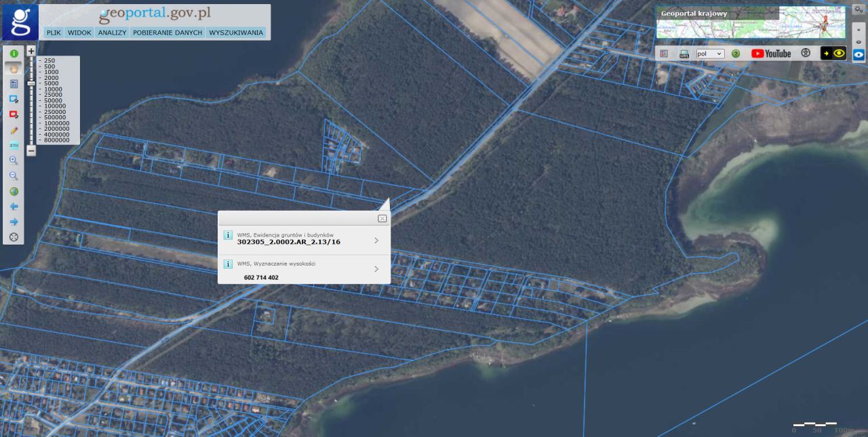Open the ANALIZY menu
This screenshot has width=868, height=437.
[x=112, y=33]
